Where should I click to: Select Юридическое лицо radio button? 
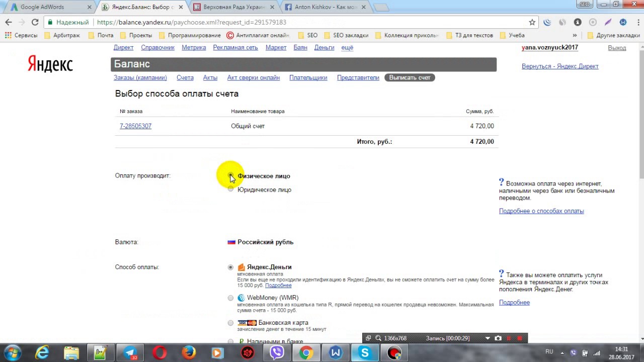[230, 189]
